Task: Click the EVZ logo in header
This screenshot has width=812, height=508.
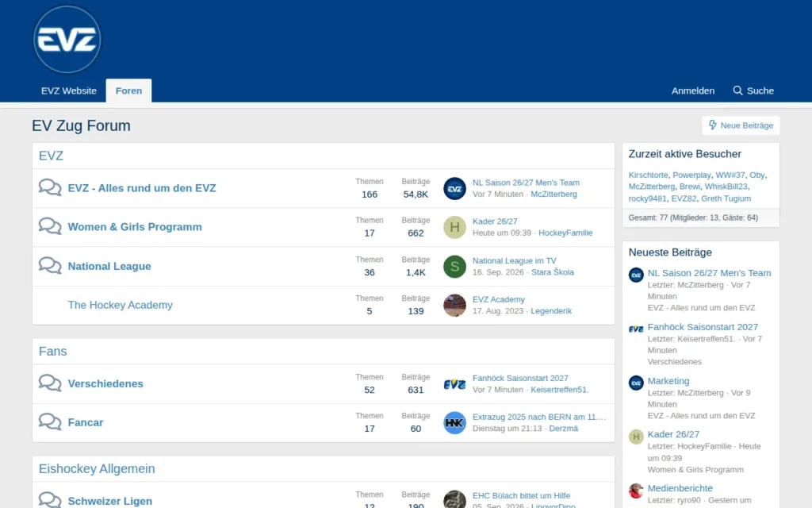Action: [x=67, y=40]
